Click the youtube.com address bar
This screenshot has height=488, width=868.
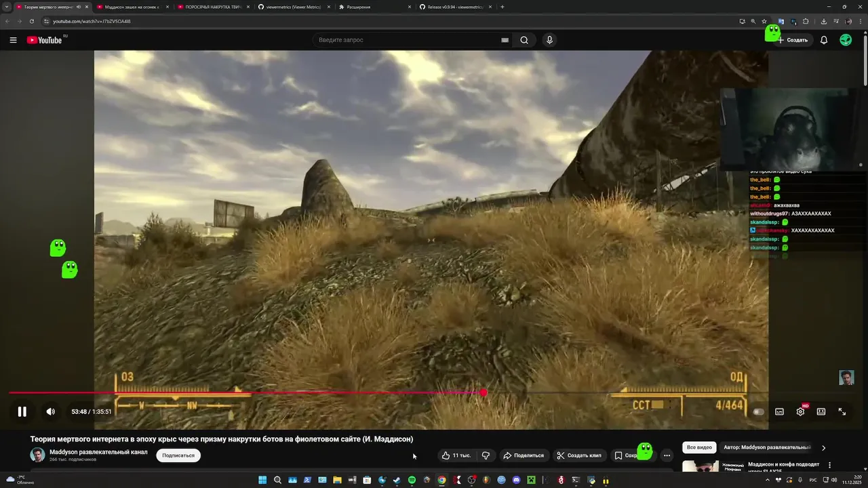pos(390,21)
